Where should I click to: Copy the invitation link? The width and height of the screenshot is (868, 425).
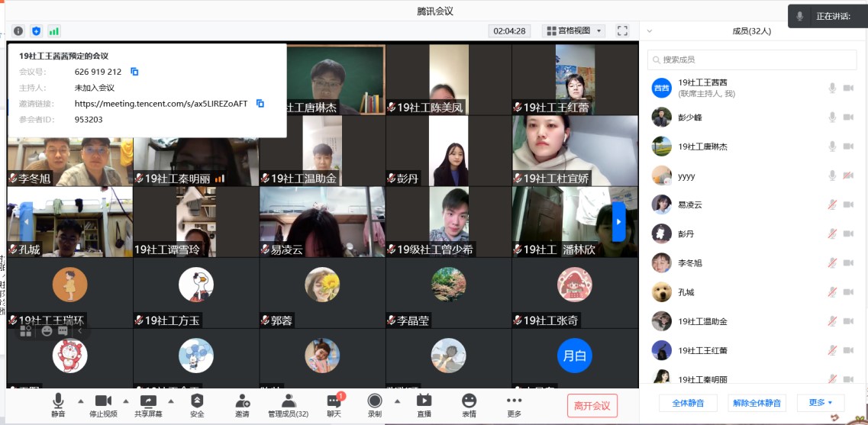[260, 104]
